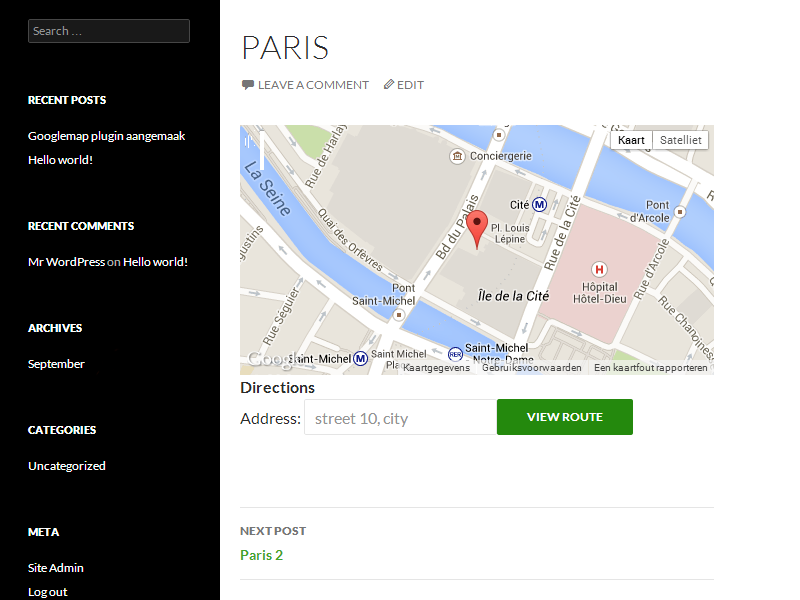Switch map to Kaart view
Viewport: 800px width, 600px height.
[x=631, y=140]
